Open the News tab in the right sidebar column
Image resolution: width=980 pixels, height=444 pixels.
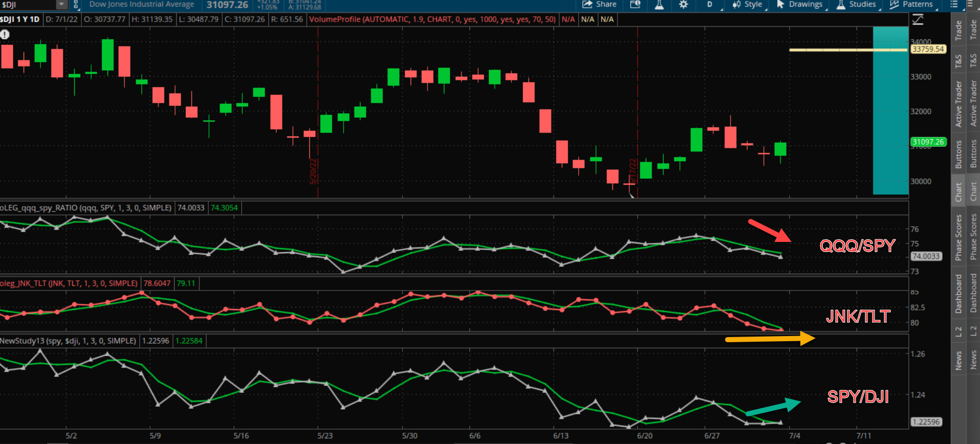click(973, 360)
